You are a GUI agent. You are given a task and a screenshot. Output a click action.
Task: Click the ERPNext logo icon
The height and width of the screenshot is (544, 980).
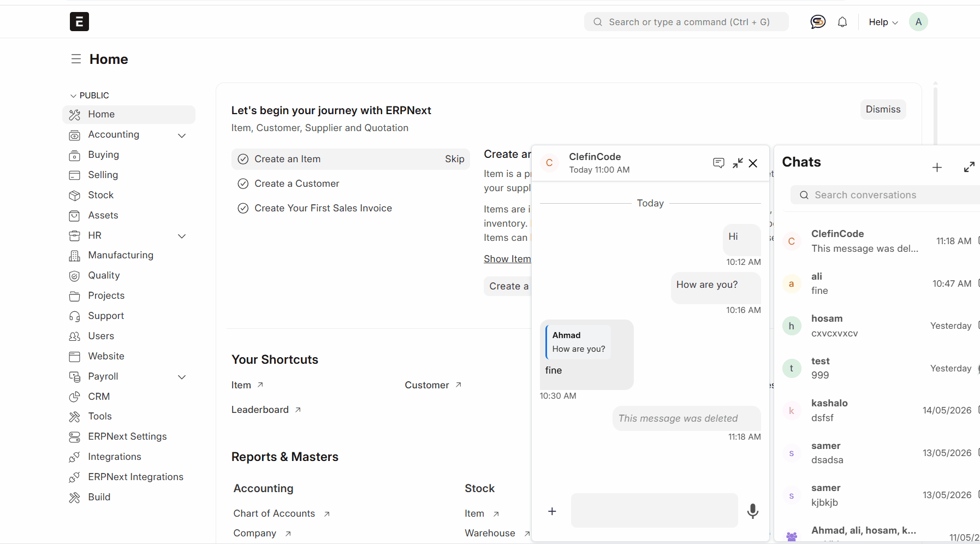[79, 22]
